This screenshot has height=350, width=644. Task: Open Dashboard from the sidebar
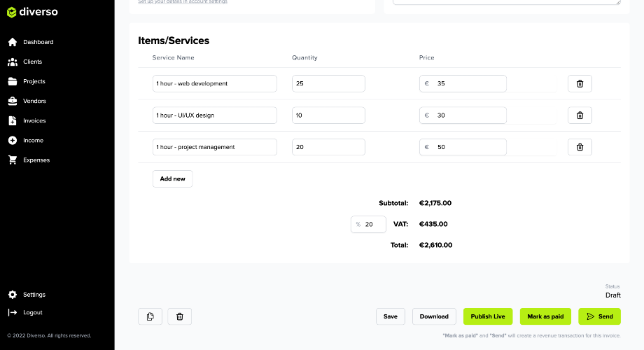pyautogui.click(x=38, y=42)
